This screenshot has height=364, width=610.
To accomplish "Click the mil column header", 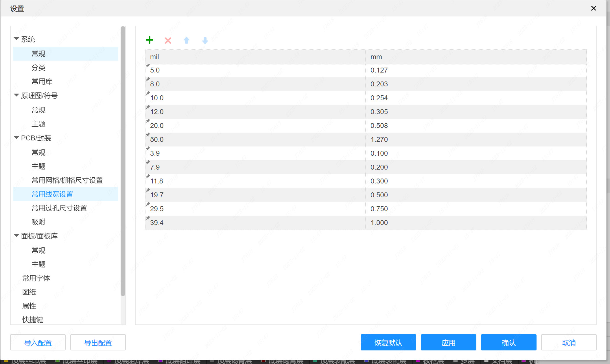I will (255, 57).
